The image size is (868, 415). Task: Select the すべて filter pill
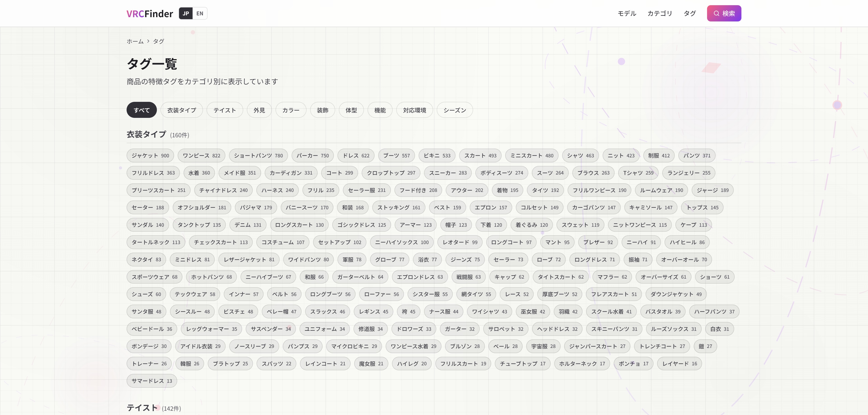[x=142, y=110]
